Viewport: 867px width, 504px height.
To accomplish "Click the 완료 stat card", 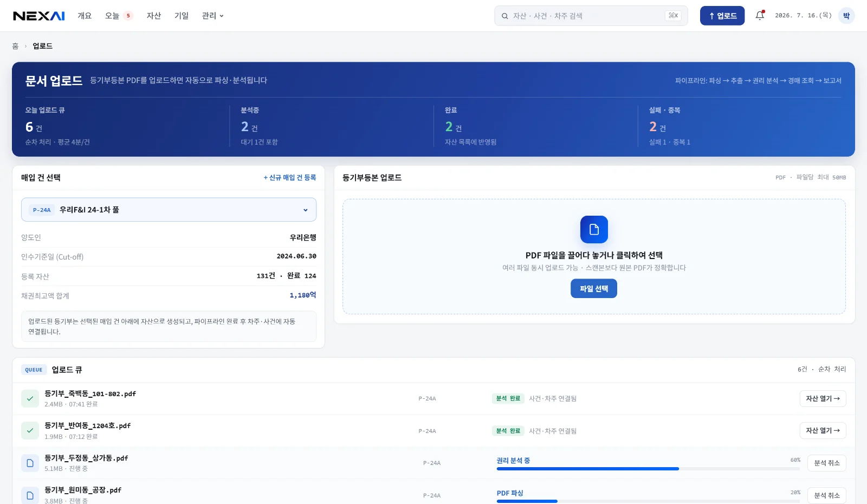I will 536,126.
